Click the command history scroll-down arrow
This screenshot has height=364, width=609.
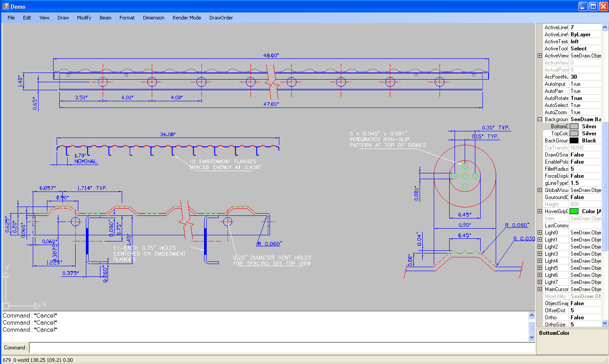532,337
